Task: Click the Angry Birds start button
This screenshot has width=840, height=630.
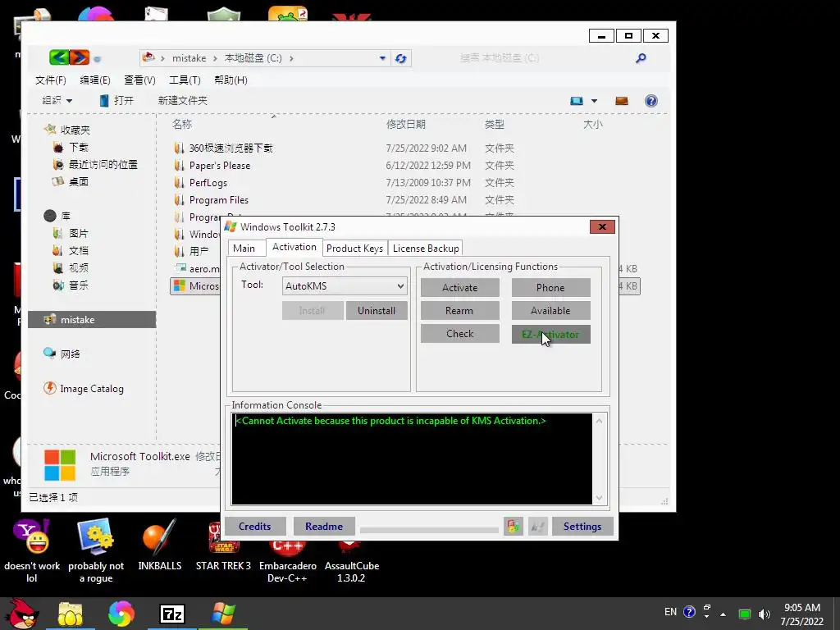Action: click(x=21, y=614)
